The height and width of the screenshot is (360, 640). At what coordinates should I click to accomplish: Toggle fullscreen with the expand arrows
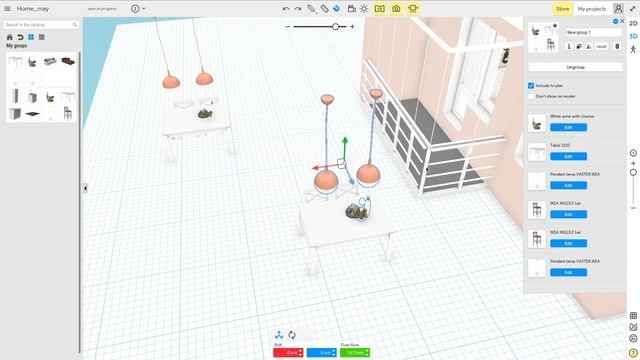click(x=633, y=9)
